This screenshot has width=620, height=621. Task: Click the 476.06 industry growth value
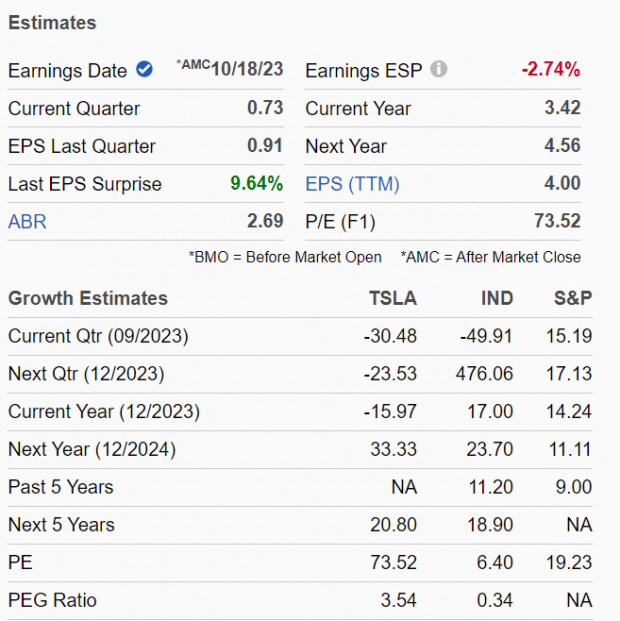[x=483, y=374]
